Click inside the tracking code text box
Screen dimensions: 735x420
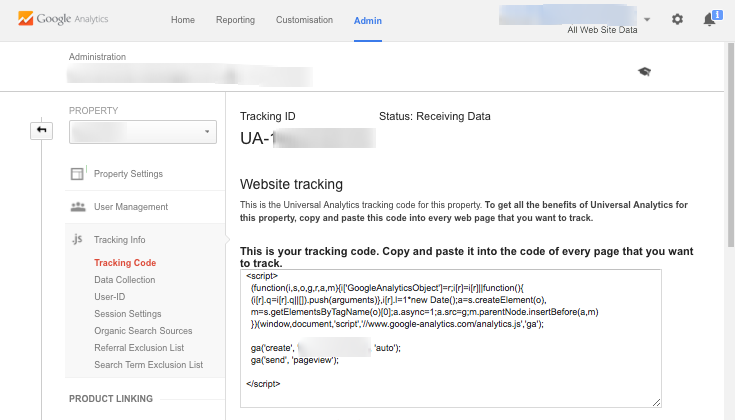click(x=450, y=338)
